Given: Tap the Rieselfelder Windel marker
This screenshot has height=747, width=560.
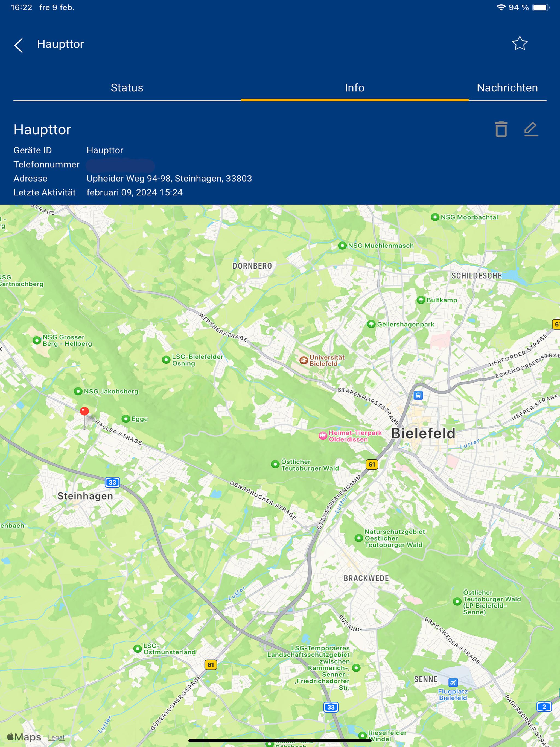Looking at the screenshot, I should tap(362, 736).
